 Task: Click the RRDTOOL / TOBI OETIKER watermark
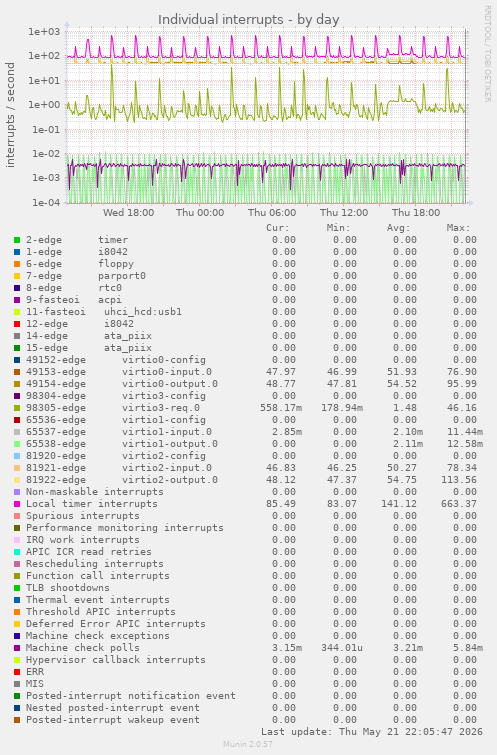487,54
